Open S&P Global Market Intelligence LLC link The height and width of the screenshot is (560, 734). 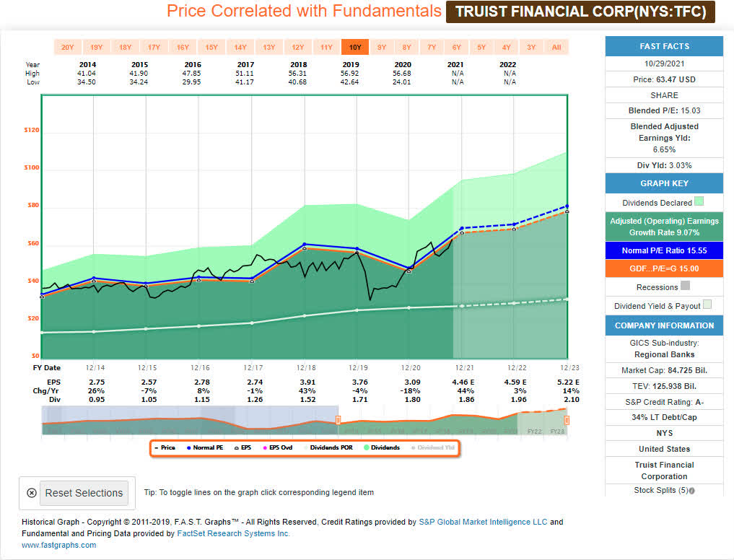pyautogui.click(x=483, y=522)
